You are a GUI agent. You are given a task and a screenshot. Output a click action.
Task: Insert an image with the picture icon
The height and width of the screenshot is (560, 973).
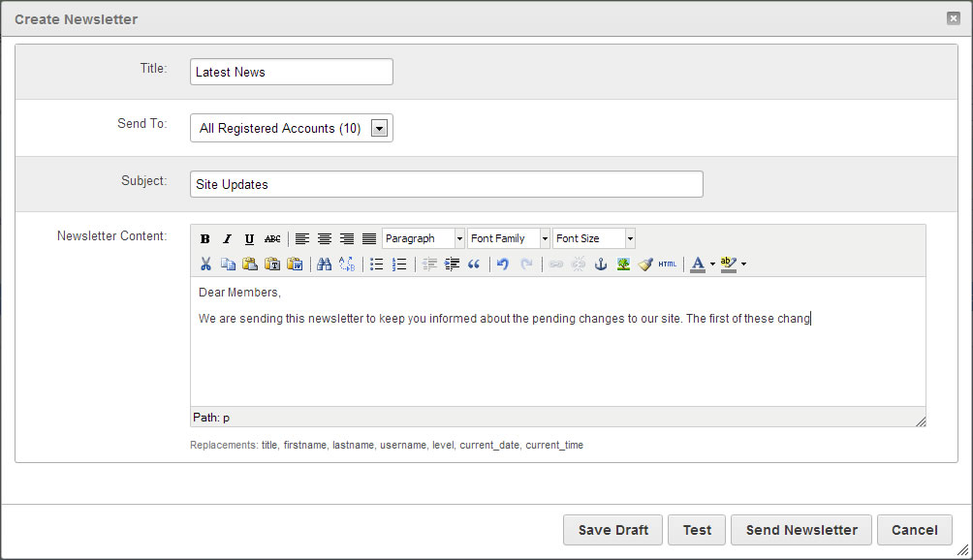click(623, 264)
